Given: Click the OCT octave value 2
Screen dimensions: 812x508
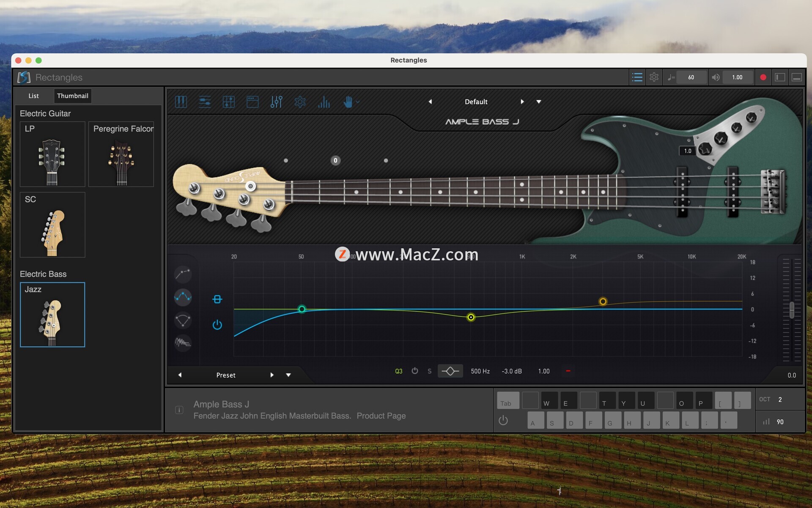Looking at the screenshot, I should [x=780, y=399].
